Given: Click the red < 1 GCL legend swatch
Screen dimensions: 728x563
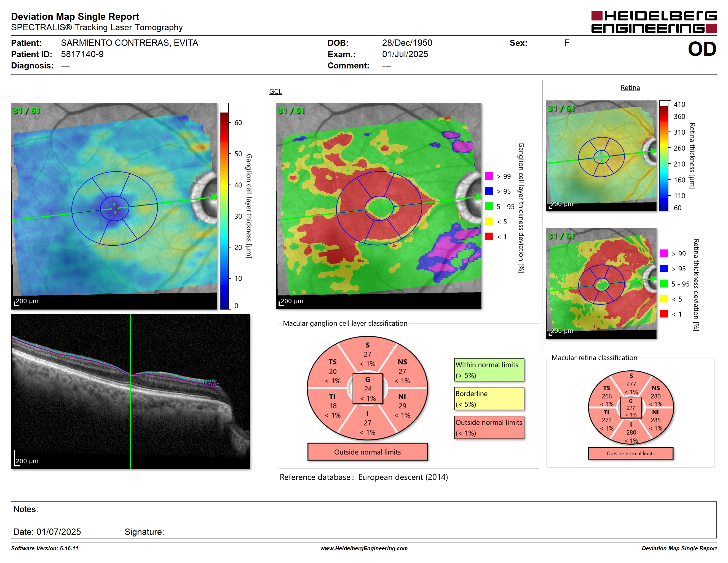Looking at the screenshot, I should pos(489,236).
